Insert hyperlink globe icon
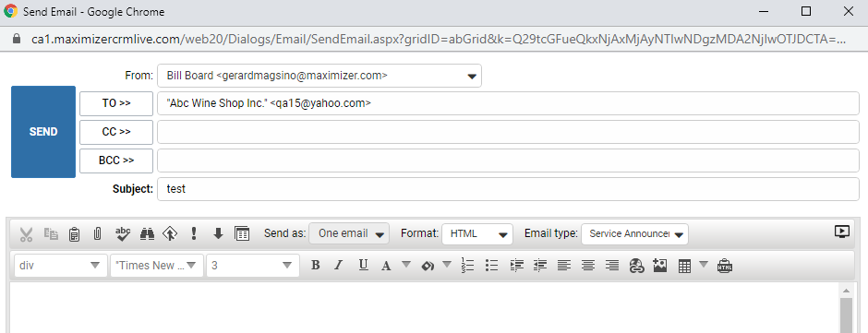Viewport: 868px width, 333px height. point(636,266)
